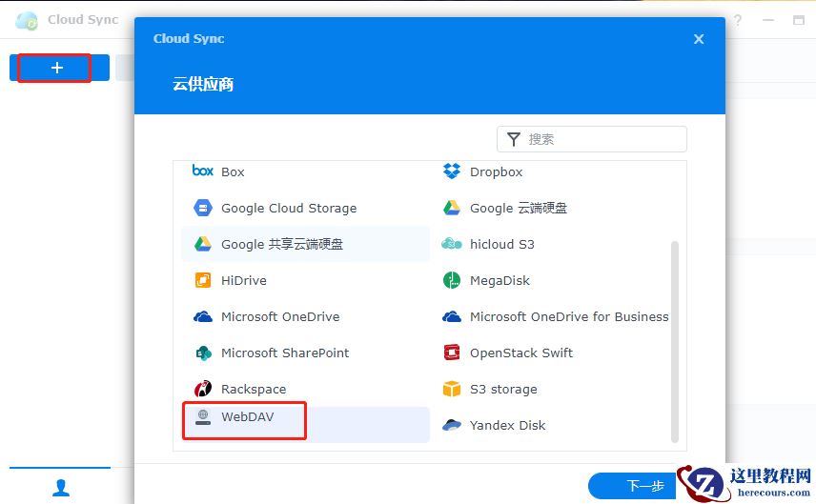
Task: Select Google 共享云端硬盘 list entry
Action: [282, 244]
